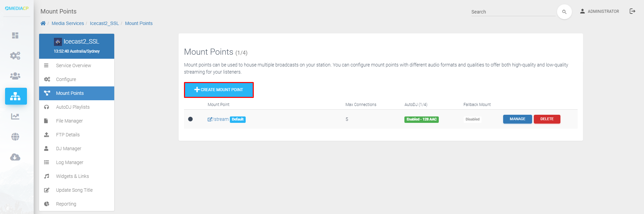Open the settings gears icon in the left rail
Viewport: 644px width, 214px height.
click(x=15, y=56)
